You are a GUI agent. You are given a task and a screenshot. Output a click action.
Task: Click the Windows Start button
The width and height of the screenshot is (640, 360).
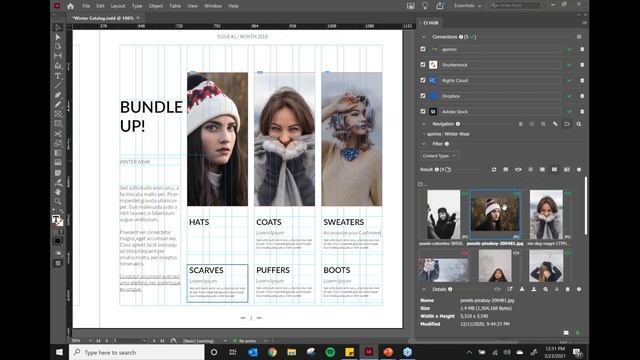[x=59, y=352]
